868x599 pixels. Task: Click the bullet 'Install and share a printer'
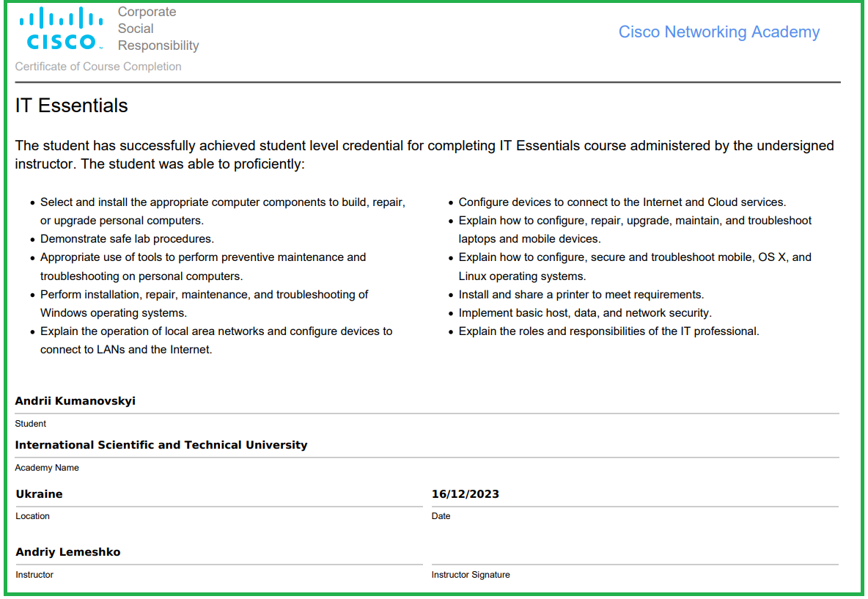coord(581,295)
